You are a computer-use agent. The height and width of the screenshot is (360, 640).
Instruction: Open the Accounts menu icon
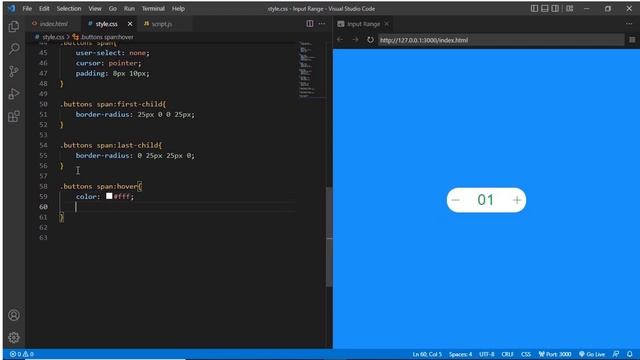[x=14, y=315]
